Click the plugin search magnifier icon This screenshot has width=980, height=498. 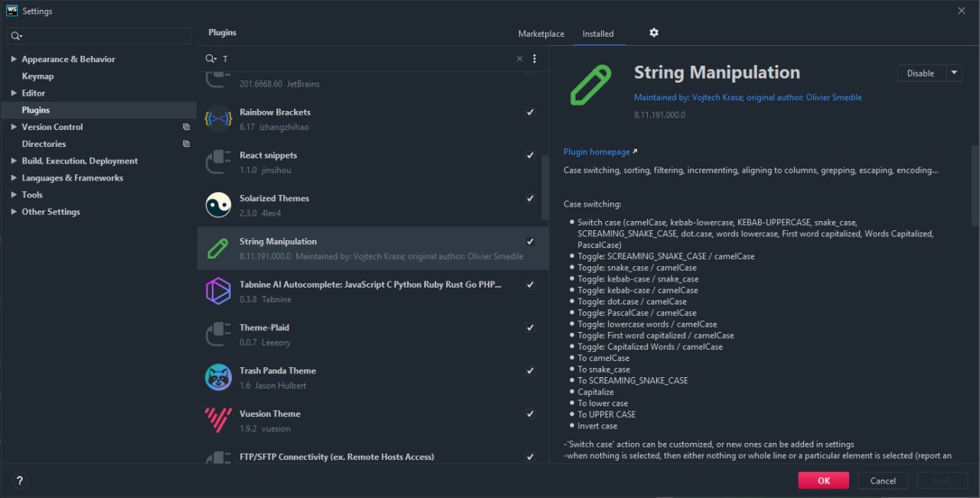click(x=211, y=59)
